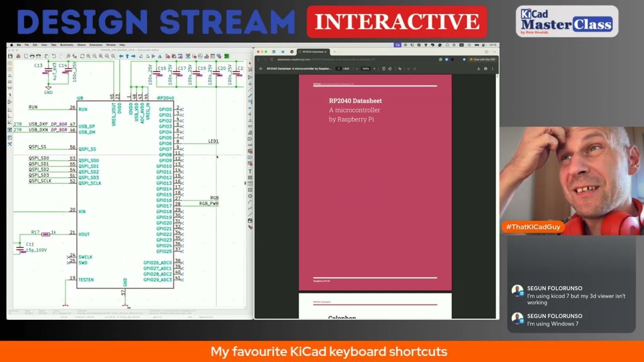Select the Add Text tool in right toolbar
Image resolution: width=644 pixels, height=362 pixels.
pyautogui.click(x=250, y=171)
